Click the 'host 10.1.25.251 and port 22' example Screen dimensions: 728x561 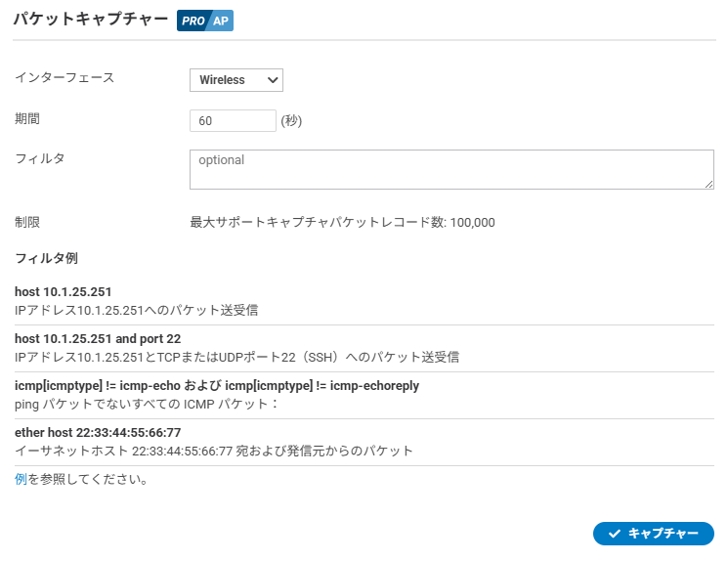point(98,339)
